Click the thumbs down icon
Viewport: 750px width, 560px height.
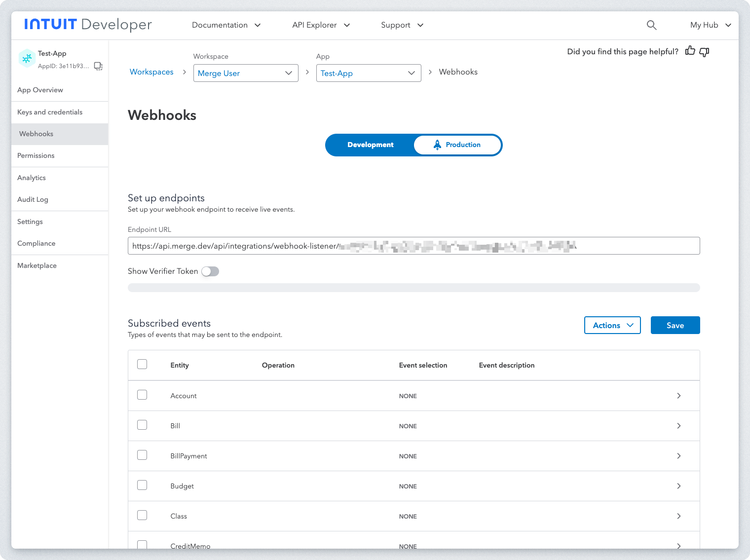point(704,52)
